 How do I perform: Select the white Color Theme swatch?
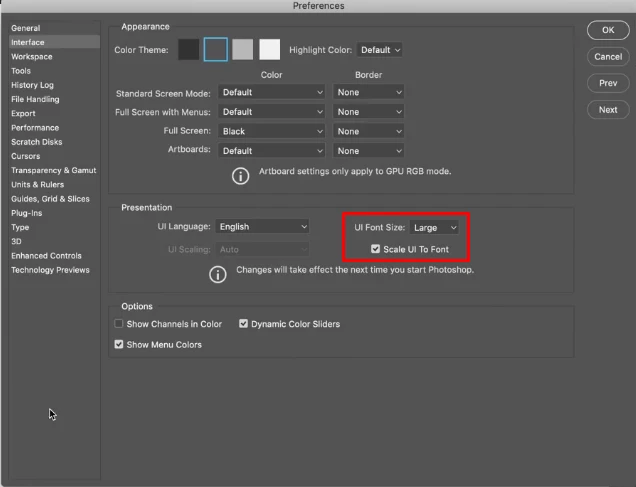point(269,49)
